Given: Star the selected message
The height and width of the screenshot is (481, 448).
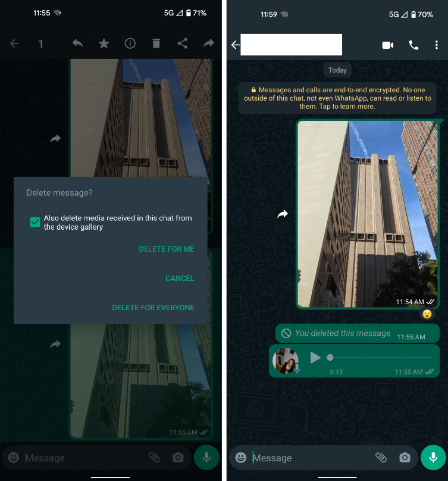Looking at the screenshot, I should pos(104,43).
